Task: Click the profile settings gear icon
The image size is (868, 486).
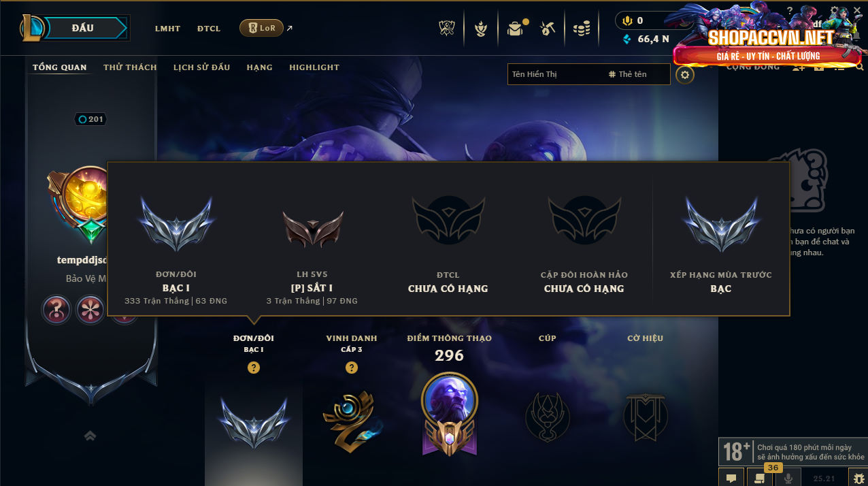Action: point(685,75)
